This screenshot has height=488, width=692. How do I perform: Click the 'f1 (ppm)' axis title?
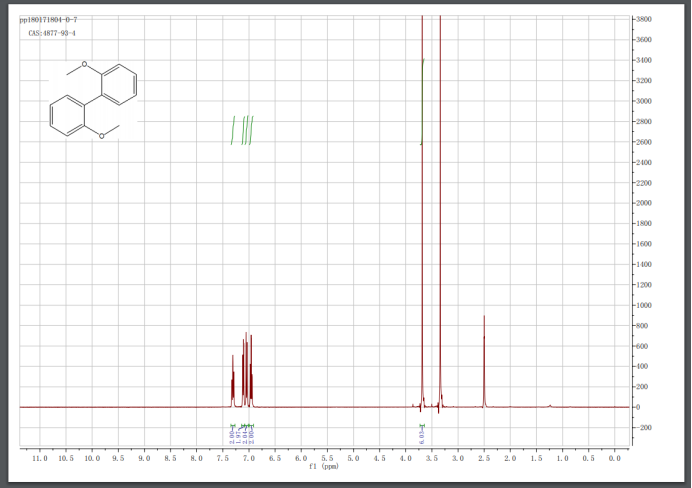pos(324,466)
